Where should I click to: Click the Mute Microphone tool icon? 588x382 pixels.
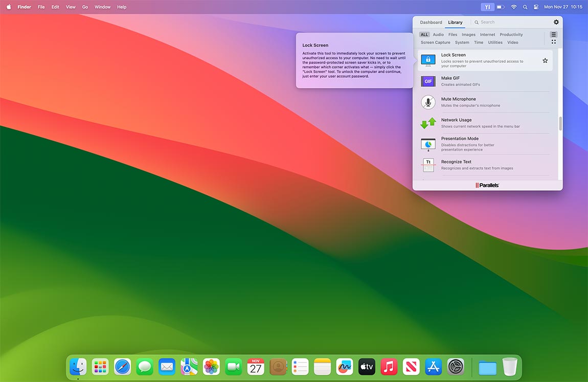[428, 102]
